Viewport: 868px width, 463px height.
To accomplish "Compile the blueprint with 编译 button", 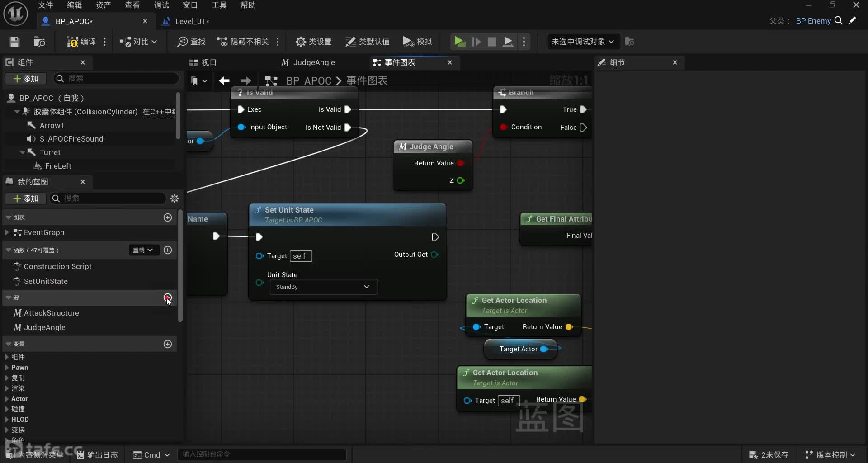I will pyautogui.click(x=81, y=42).
